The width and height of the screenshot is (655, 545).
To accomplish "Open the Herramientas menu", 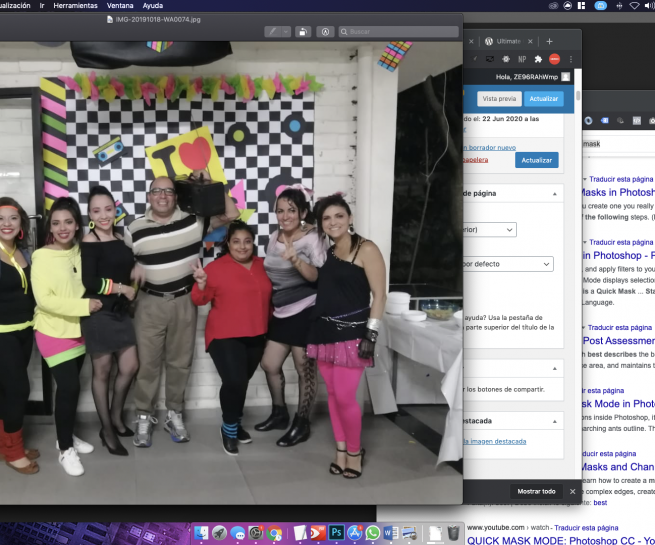I will (x=76, y=5).
